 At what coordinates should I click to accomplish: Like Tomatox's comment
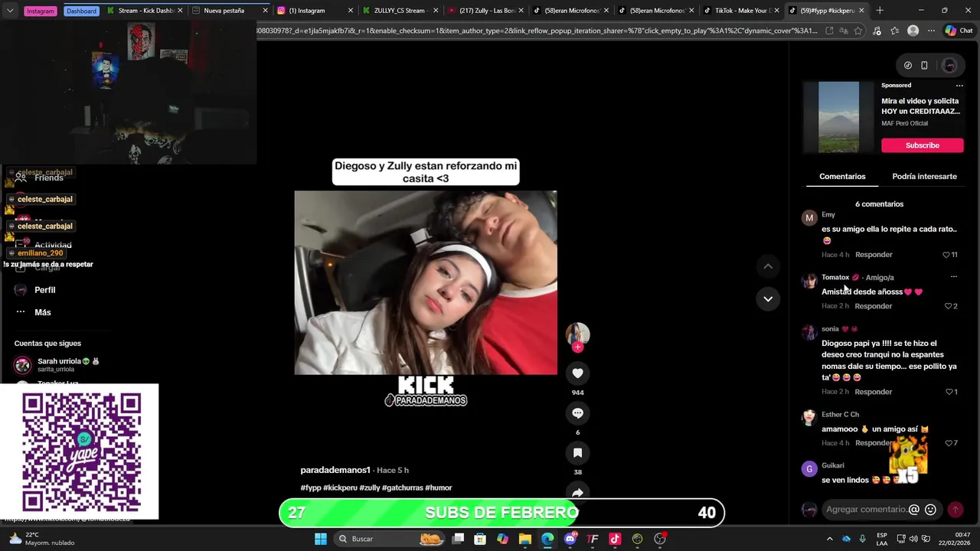948,306
